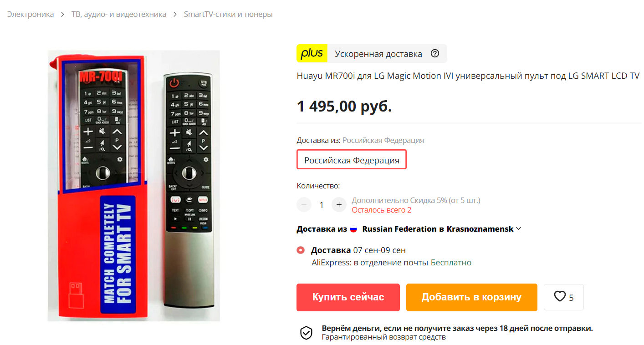The height and width of the screenshot is (345, 644).
Task: Click the Plus membership badge icon
Action: click(x=312, y=53)
